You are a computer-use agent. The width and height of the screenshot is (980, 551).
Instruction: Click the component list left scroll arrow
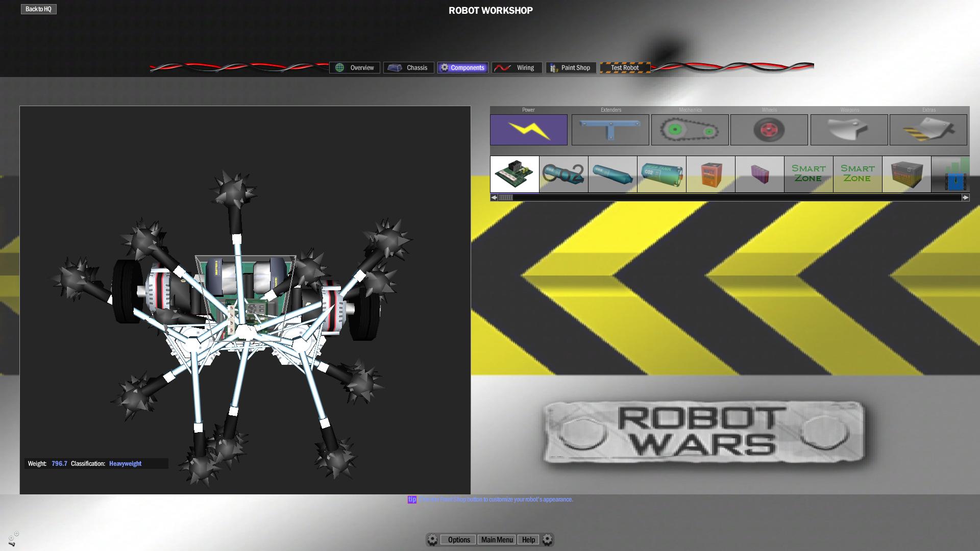[x=494, y=197]
